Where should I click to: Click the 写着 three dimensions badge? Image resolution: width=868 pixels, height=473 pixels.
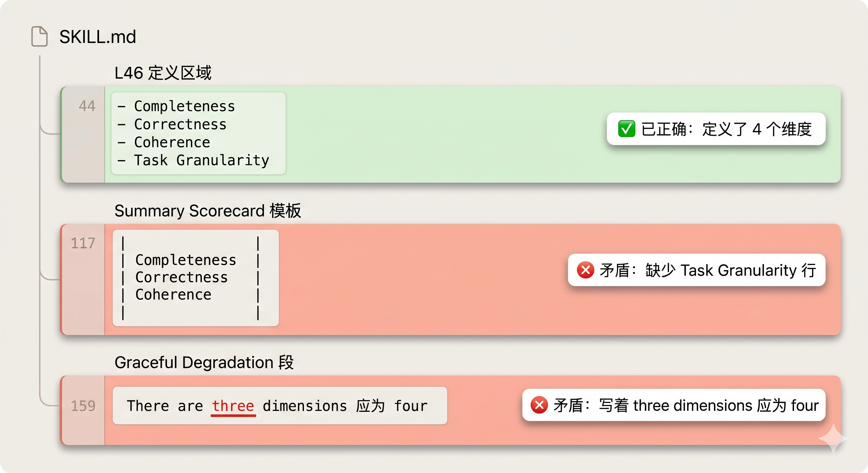click(x=674, y=405)
